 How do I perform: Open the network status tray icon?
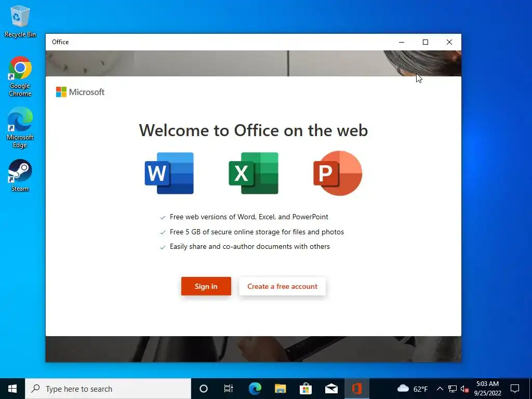pyautogui.click(x=453, y=389)
